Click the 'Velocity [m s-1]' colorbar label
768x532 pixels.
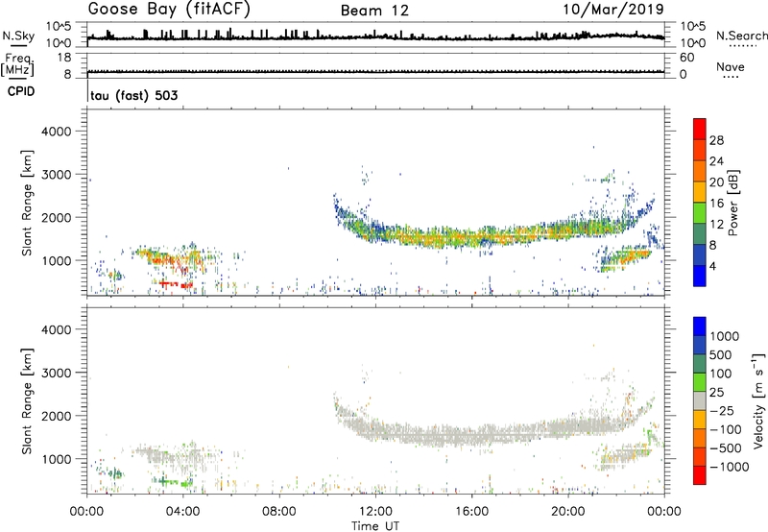tap(758, 400)
